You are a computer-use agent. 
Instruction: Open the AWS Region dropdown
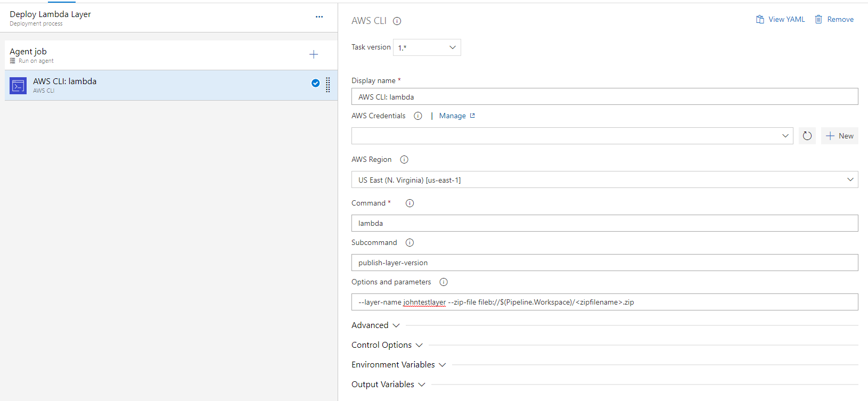pyautogui.click(x=605, y=179)
